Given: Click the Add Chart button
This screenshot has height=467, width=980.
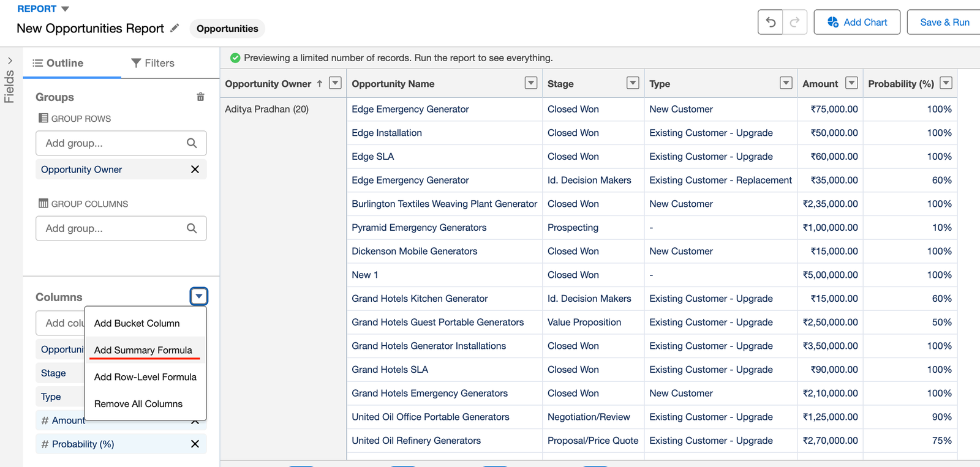Looking at the screenshot, I should pyautogui.click(x=856, y=23).
